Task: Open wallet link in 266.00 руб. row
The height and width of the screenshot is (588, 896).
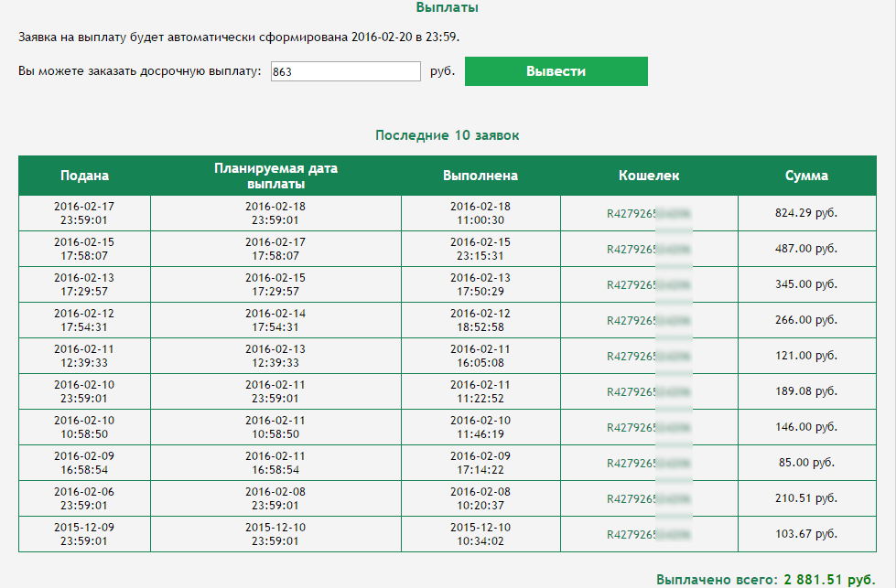Action: point(649,321)
